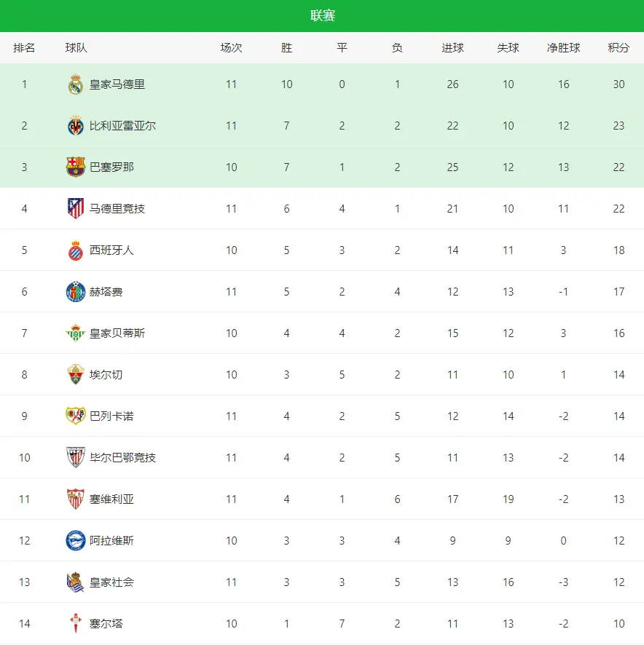Click the 进球 column header
This screenshot has width=644, height=645.
(x=452, y=48)
